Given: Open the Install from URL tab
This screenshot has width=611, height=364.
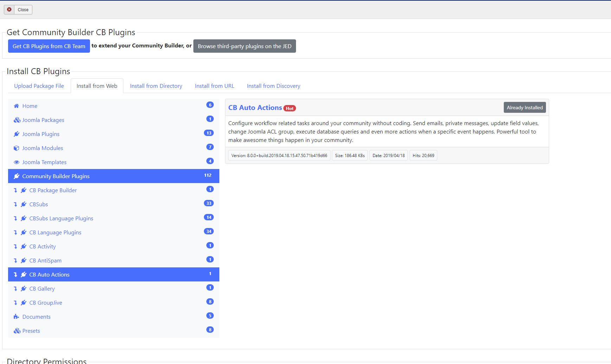Looking at the screenshot, I should (x=214, y=86).
